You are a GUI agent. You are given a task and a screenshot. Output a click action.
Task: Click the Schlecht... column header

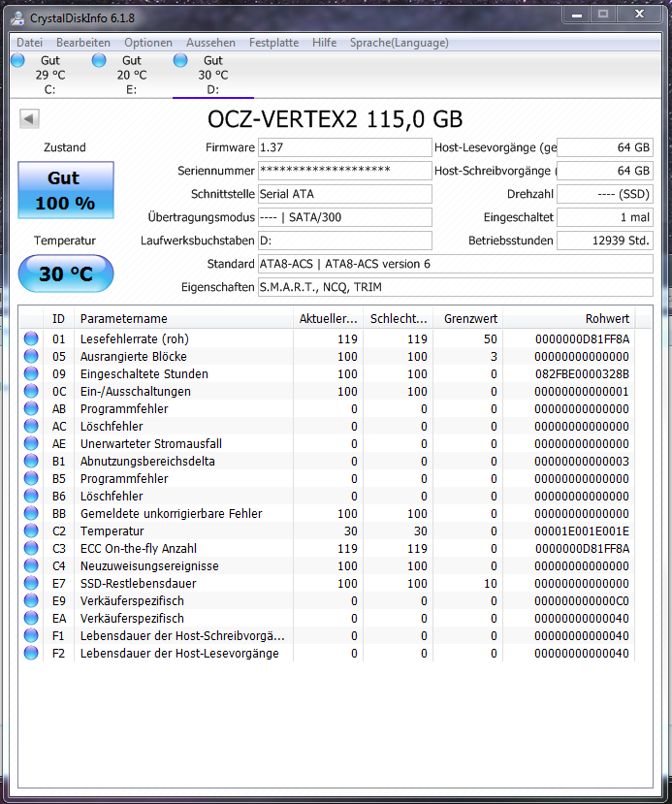click(399, 318)
